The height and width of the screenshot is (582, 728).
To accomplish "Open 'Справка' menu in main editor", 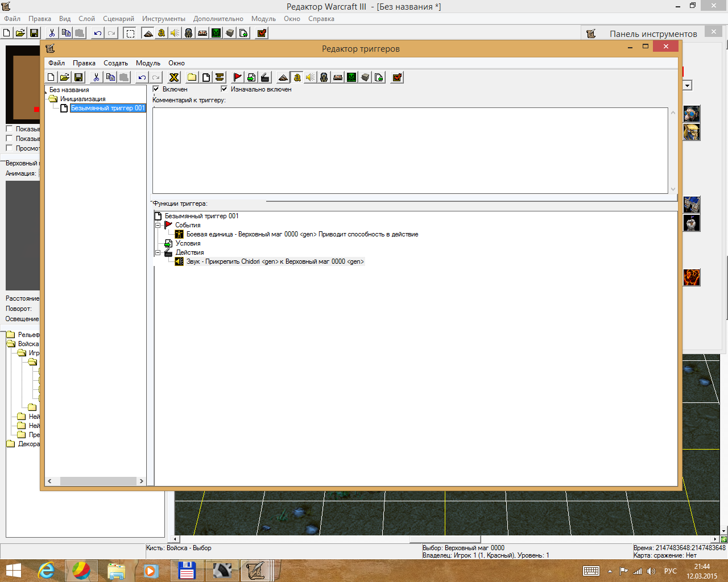I will coord(321,19).
